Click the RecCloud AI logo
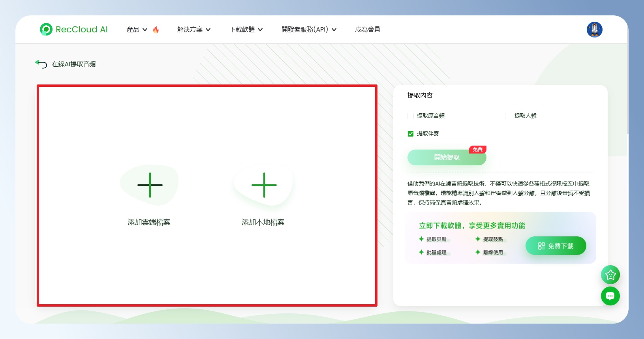 click(74, 30)
